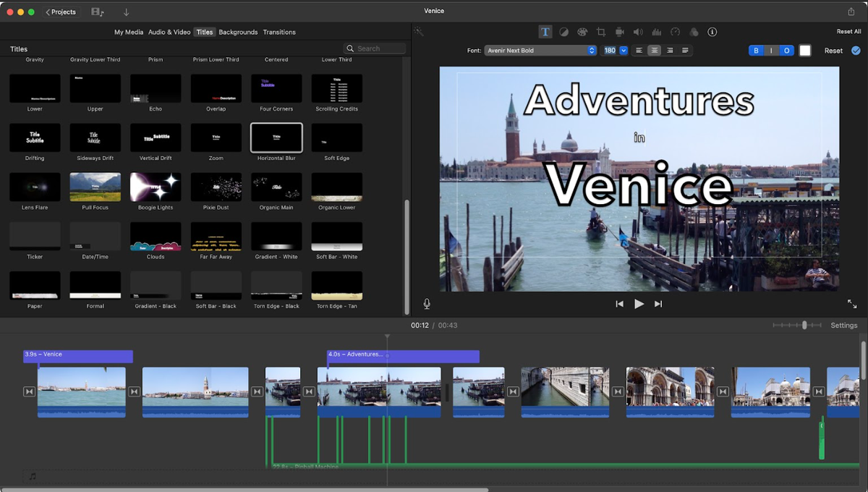
Task: Open the Color Balance adjustment
Action: pyautogui.click(x=563, y=32)
